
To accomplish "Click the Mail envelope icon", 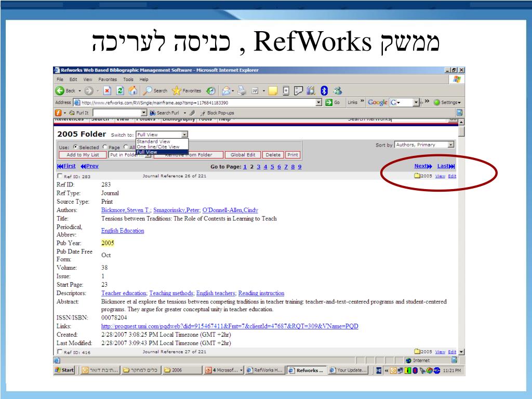I will tap(226, 90).
